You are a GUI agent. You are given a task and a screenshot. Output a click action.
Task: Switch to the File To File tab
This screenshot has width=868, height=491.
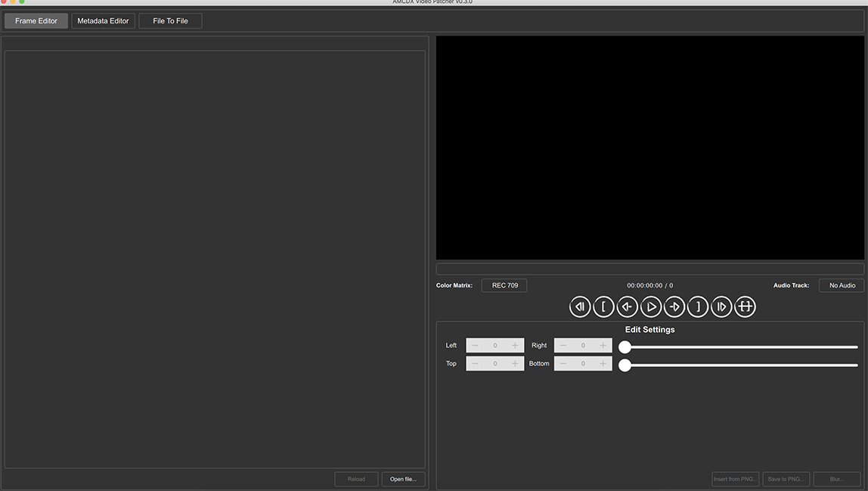tap(171, 21)
